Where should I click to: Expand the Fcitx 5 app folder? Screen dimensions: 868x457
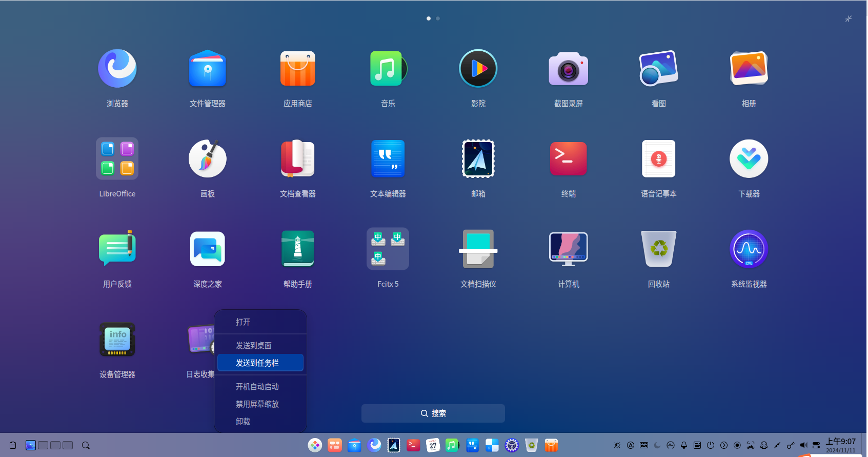click(388, 249)
